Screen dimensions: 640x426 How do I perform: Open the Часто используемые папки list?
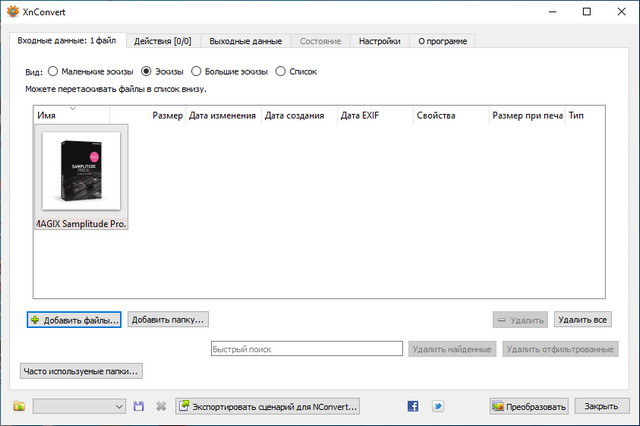tap(82, 371)
